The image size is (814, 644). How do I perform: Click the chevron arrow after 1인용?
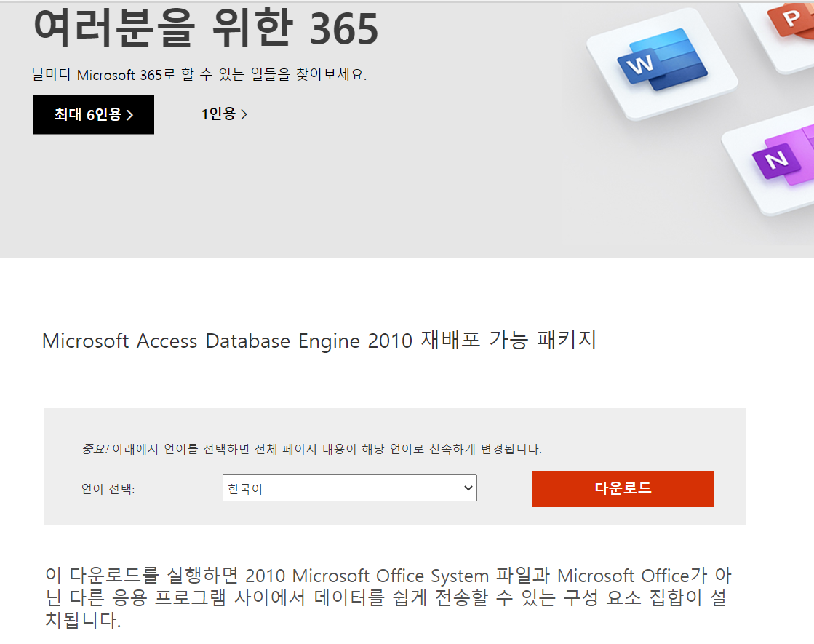244,114
